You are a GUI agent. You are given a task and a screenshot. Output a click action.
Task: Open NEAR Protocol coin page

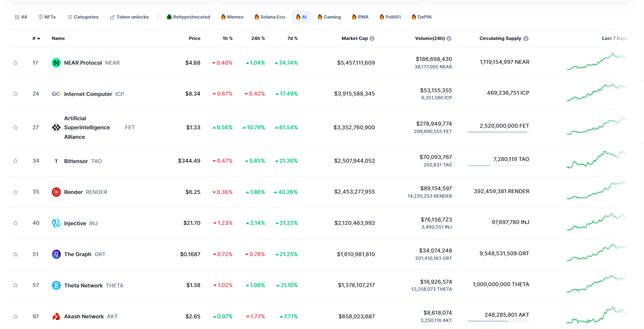(83, 63)
